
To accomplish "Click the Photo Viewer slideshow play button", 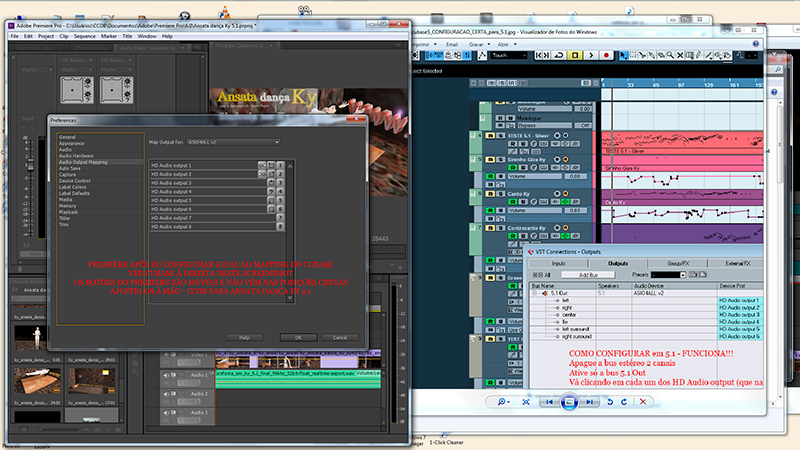I will (x=568, y=401).
